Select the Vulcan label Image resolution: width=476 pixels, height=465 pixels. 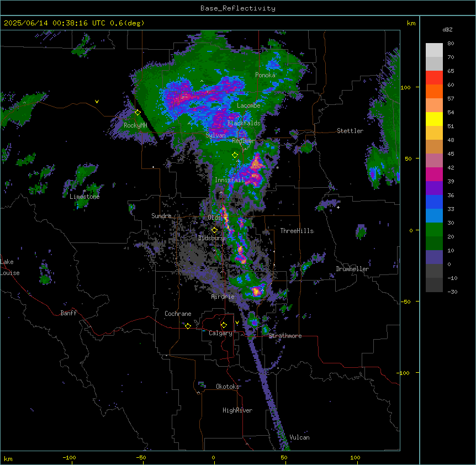point(300,437)
